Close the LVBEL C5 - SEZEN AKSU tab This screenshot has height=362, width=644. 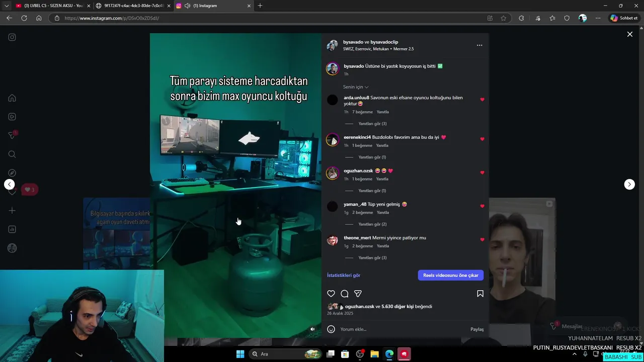click(x=89, y=6)
